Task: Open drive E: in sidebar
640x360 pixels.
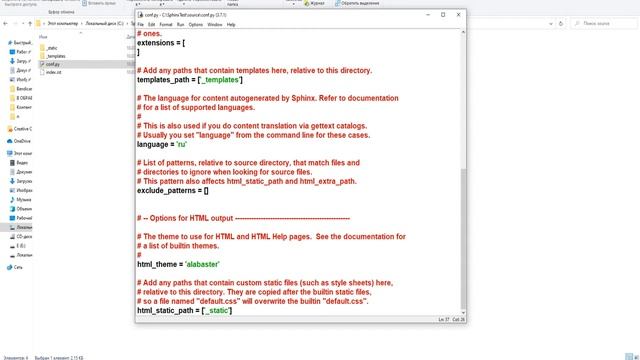Action: pyautogui.click(x=18, y=246)
